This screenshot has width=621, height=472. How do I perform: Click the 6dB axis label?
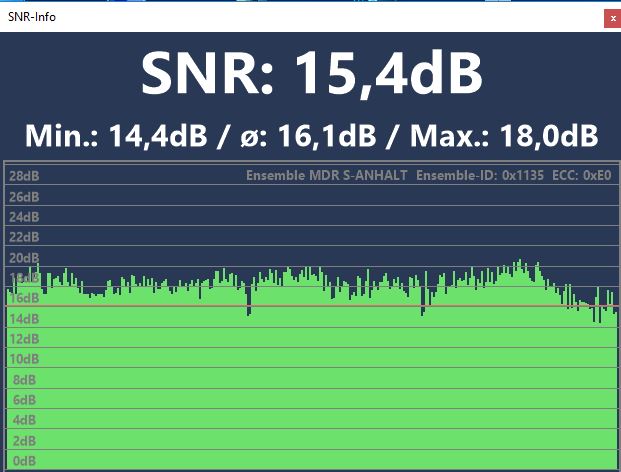click(x=21, y=400)
